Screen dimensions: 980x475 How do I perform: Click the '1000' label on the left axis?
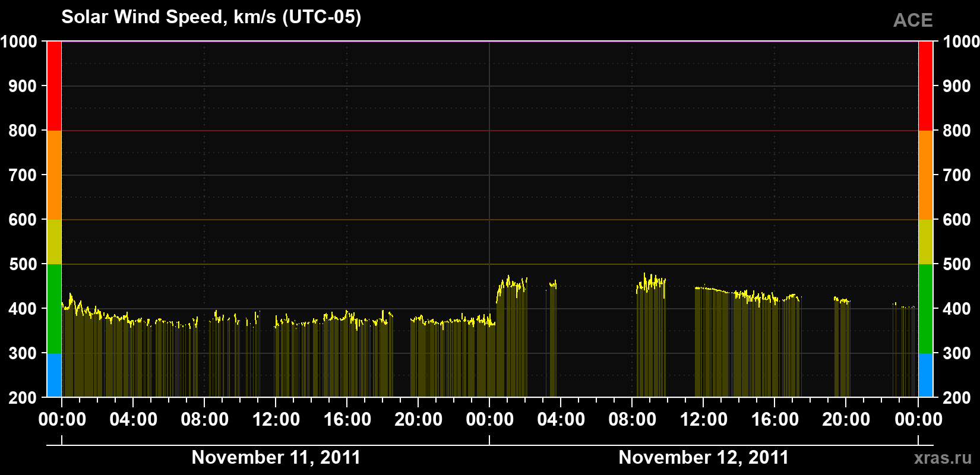19,42
